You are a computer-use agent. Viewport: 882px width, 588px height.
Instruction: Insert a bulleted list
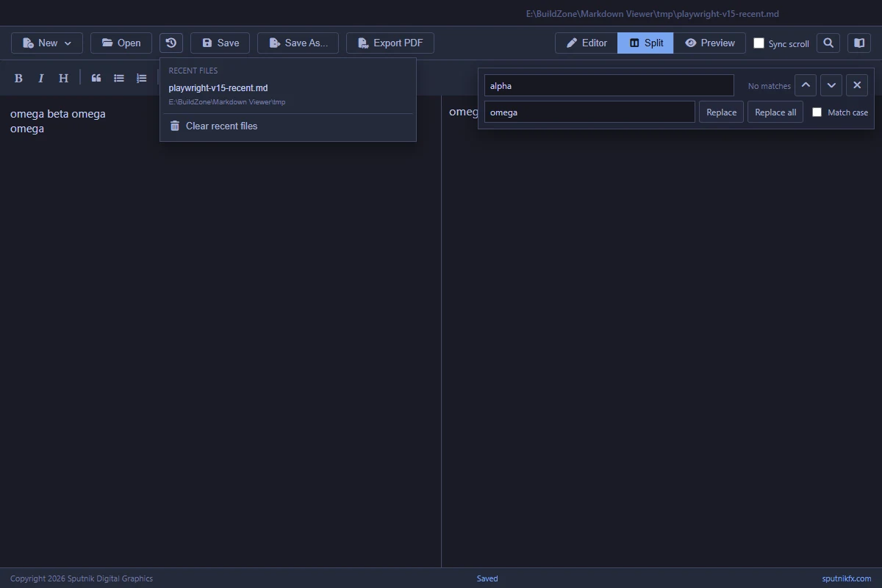pos(119,78)
